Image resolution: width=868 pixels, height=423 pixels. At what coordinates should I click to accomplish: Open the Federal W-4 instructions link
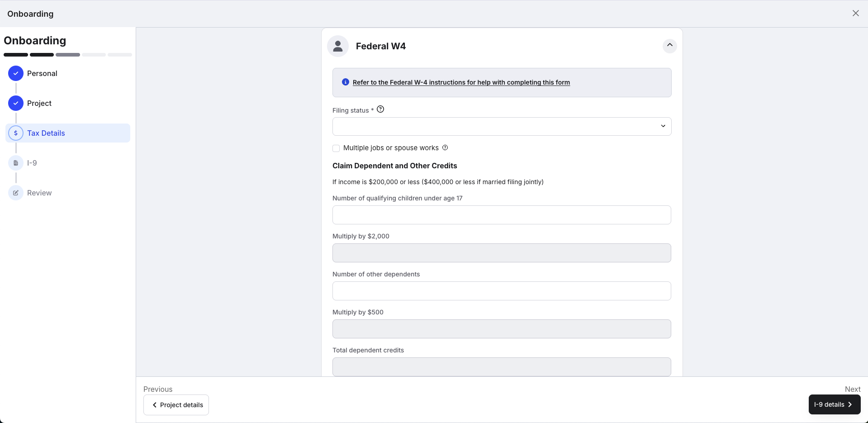tap(461, 82)
